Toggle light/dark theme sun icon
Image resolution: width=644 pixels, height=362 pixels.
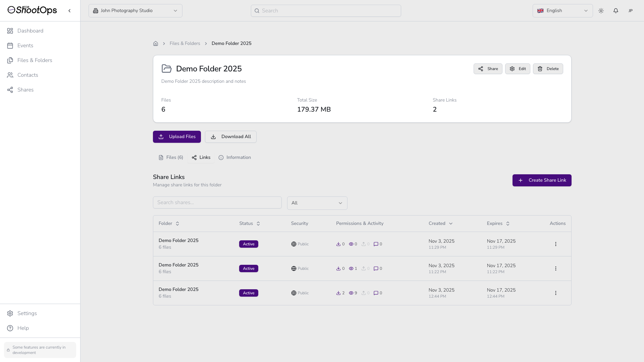pyautogui.click(x=601, y=11)
